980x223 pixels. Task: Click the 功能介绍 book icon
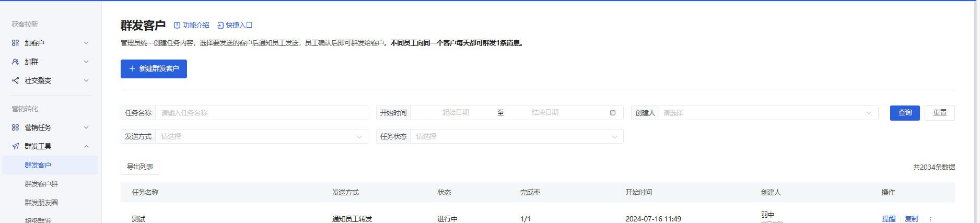177,25
